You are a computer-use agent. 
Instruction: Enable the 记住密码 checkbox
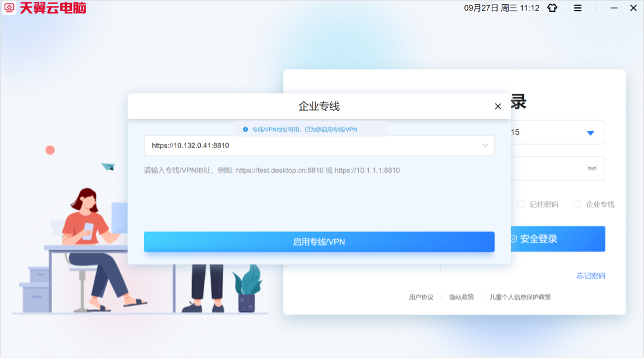coord(520,204)
